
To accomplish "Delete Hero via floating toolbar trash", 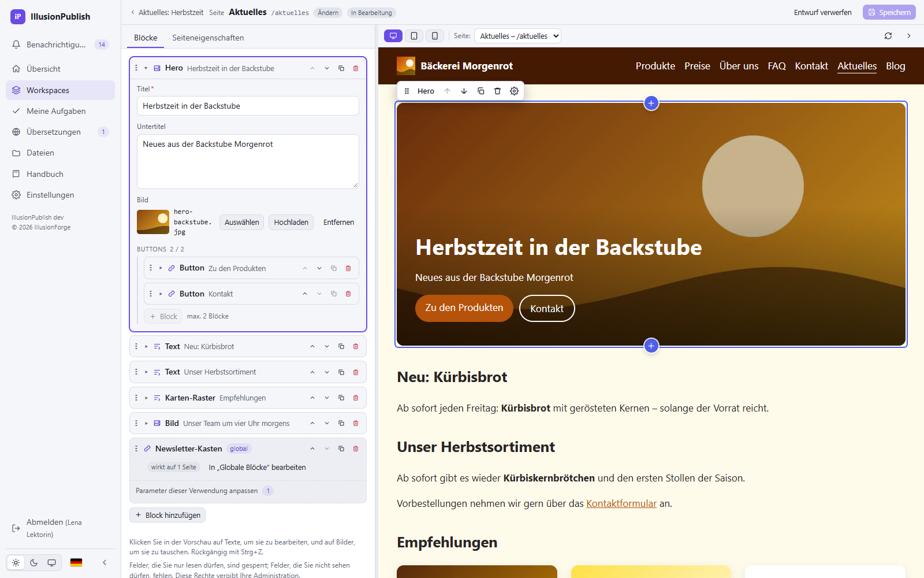I will [497, 91].
